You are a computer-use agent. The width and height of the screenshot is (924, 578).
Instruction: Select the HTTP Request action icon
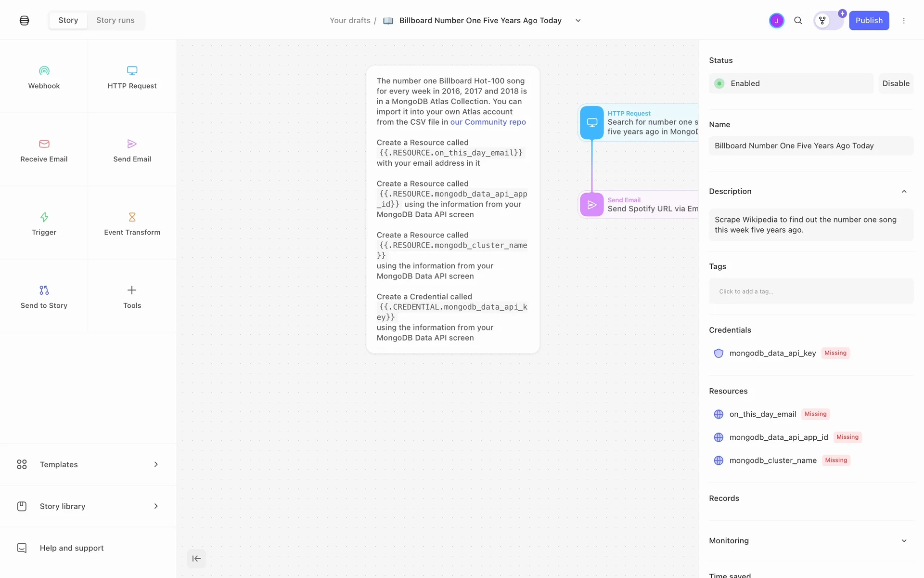132,71
